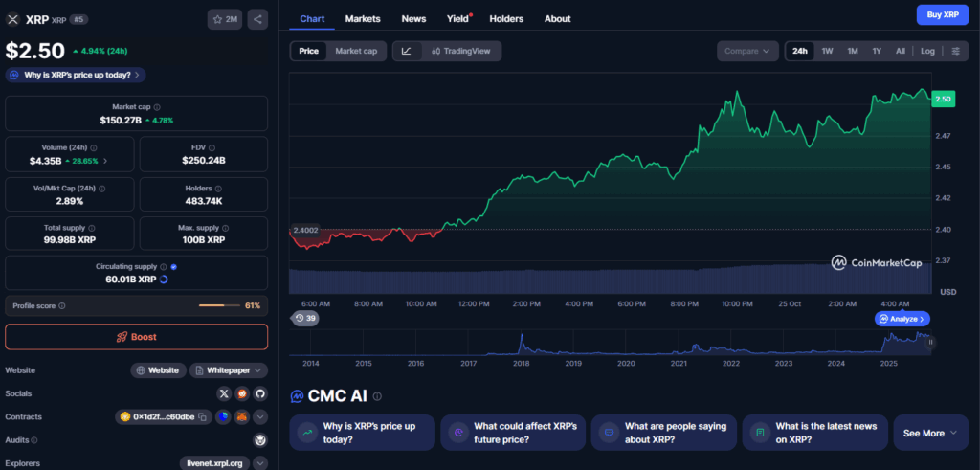
Task: Toggle the Log scale on the chart
Action: coord(927,51)
